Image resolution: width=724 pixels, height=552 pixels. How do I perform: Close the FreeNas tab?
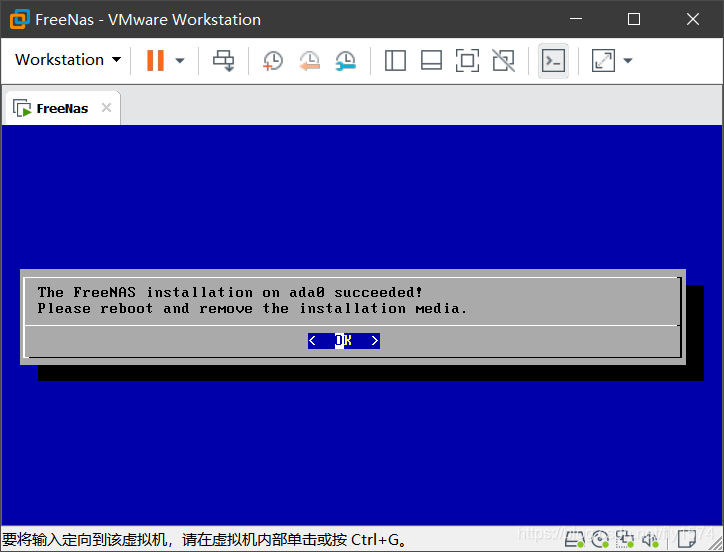pyautogui.click(x=106, y=108)
